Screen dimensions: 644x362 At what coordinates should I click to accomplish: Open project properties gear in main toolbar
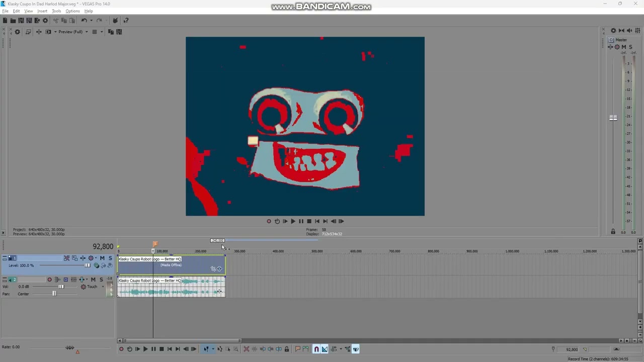click(45, 21)
